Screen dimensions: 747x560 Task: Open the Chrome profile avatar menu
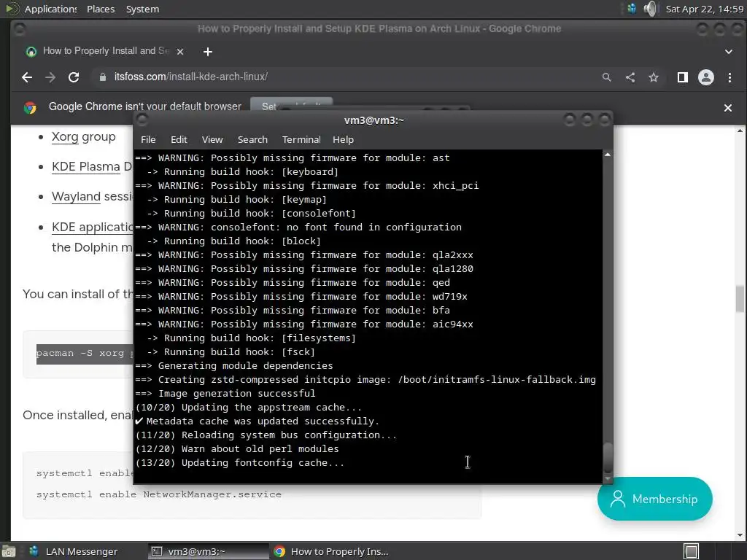(x=706, y=77)
